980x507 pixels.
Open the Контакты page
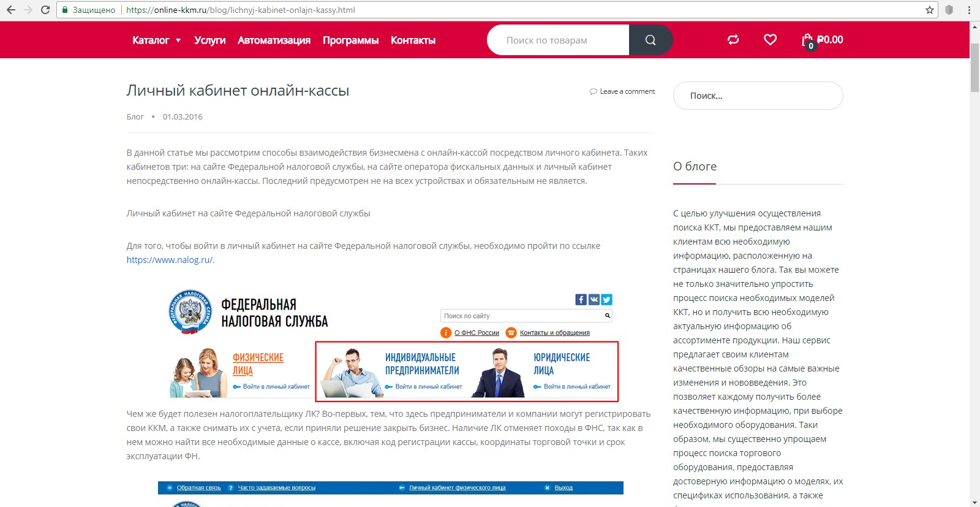413,40
